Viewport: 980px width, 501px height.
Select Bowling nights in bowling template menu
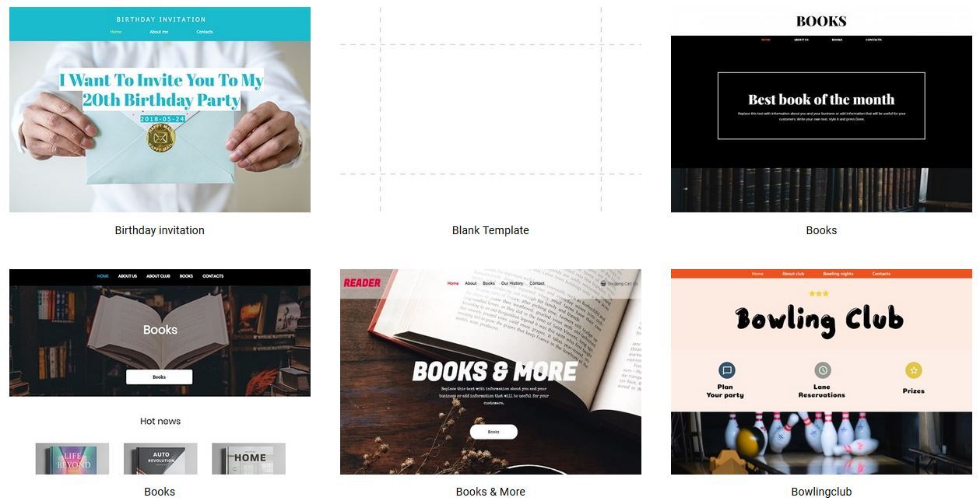pyautogui.click(x=838, y=274)
